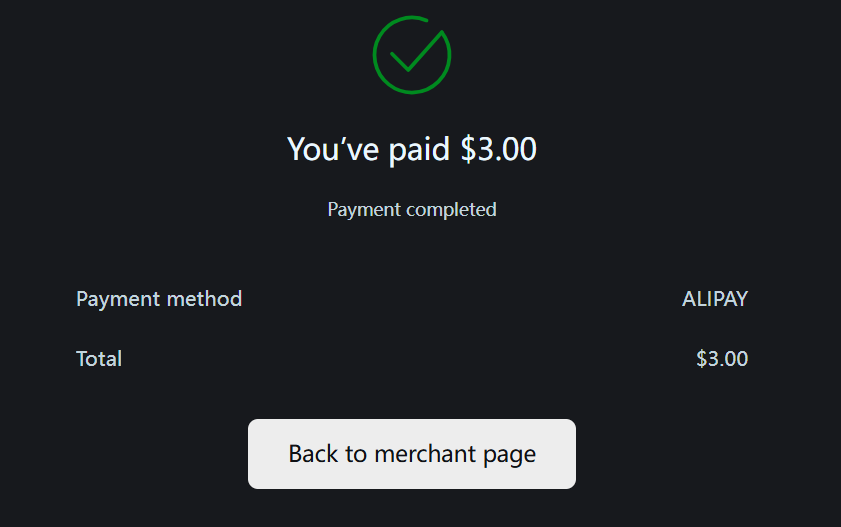
Task: Select the ALIPAY payment method value
Action: 714,299
